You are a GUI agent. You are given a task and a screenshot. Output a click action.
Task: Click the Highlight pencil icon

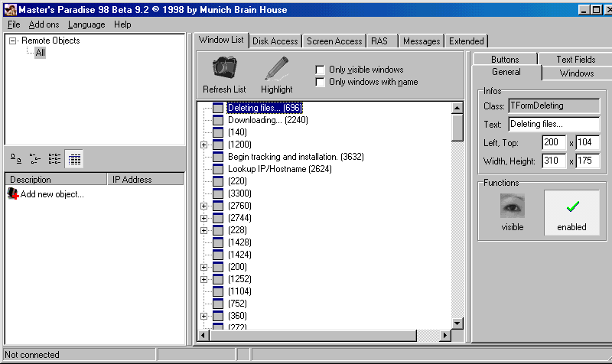tap(276, 69)
